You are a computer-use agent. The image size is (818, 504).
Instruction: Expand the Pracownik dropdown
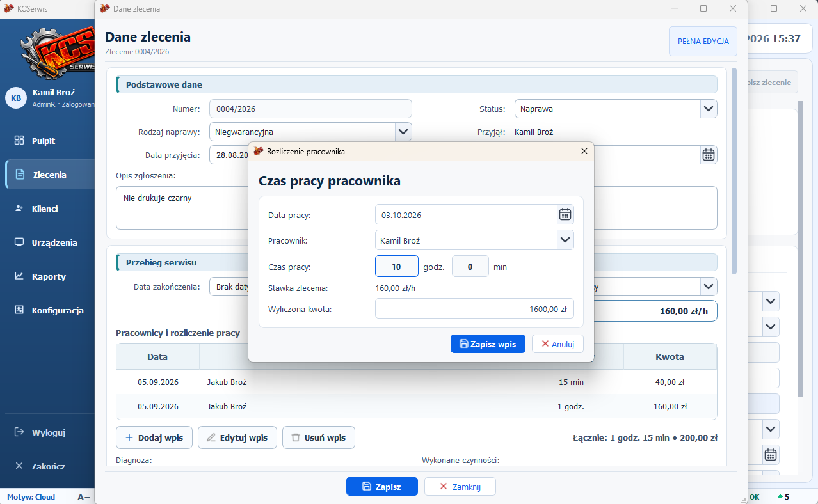[x=565, y=240]
